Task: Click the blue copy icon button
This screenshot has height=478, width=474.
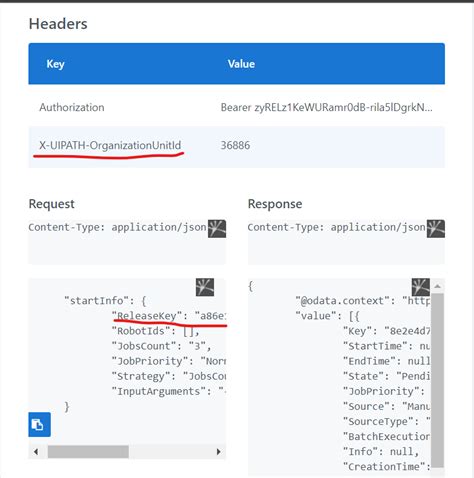Action: point(39,424)
